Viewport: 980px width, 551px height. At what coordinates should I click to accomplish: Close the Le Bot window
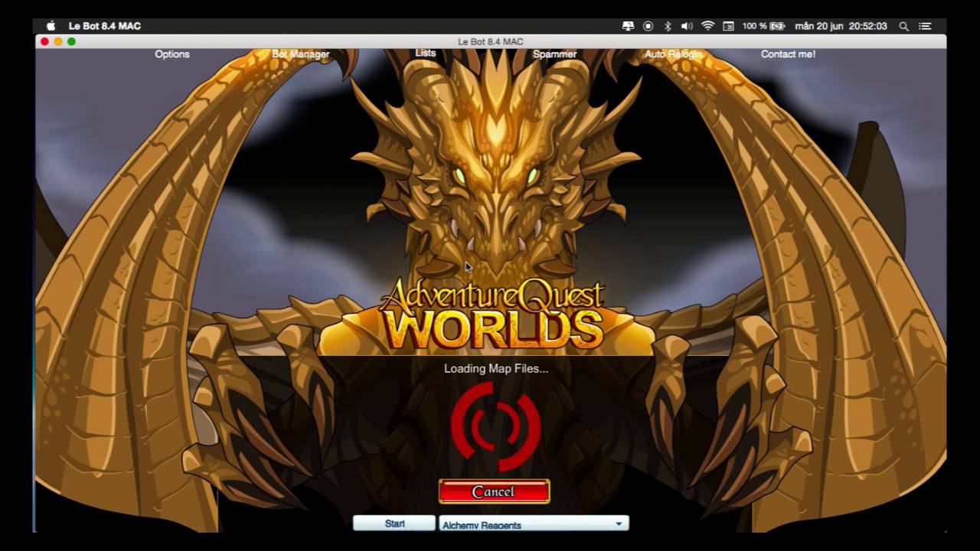pos(44,41)
